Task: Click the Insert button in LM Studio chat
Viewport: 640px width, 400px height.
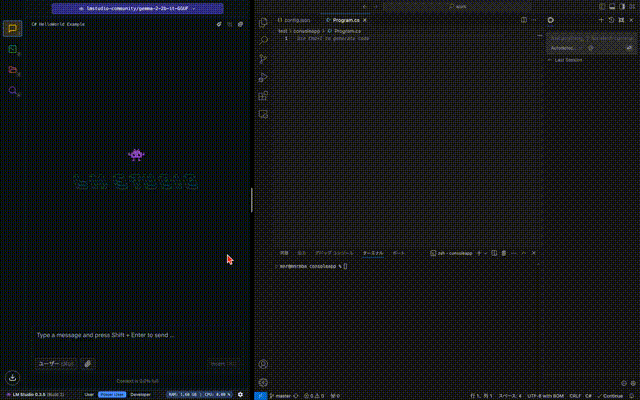Action: pos(223,364)
